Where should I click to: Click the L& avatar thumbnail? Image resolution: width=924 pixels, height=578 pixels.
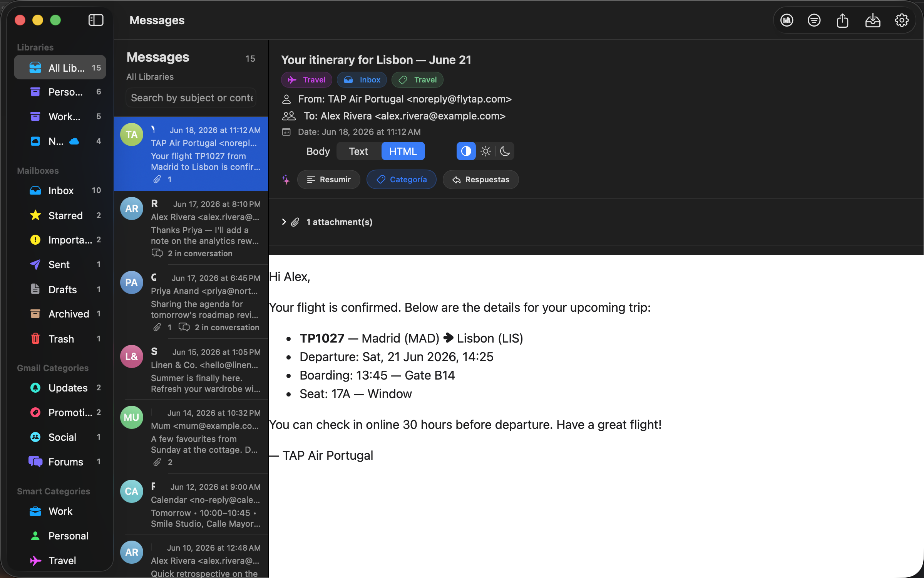tap(132, 356)
